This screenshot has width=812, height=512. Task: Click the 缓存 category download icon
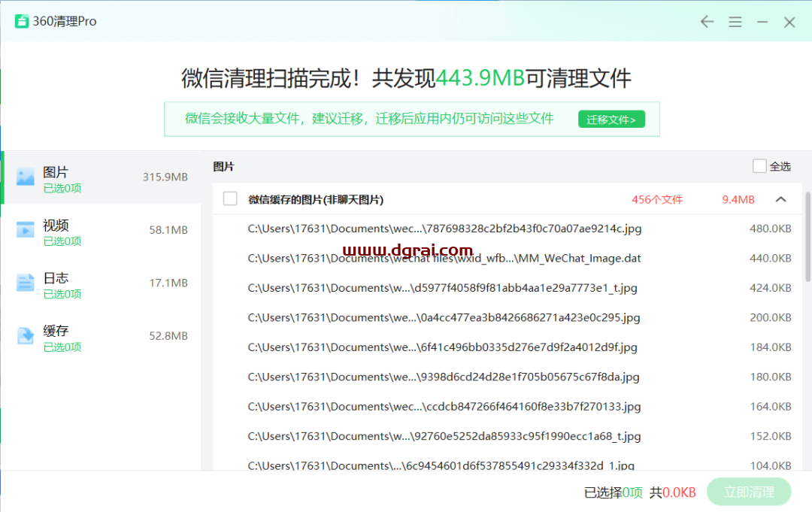point(26,335)
